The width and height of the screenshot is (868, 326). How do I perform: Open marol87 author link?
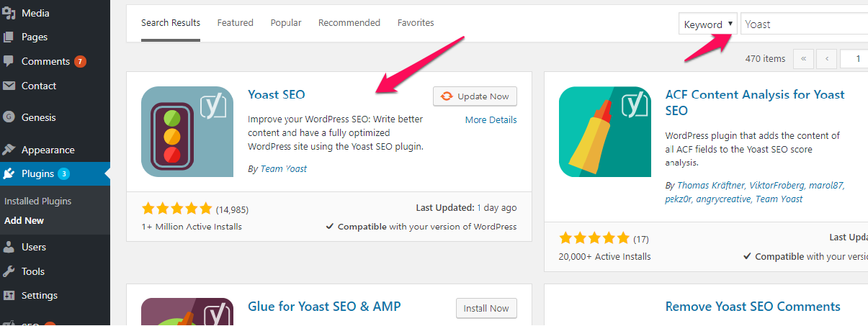828,185
